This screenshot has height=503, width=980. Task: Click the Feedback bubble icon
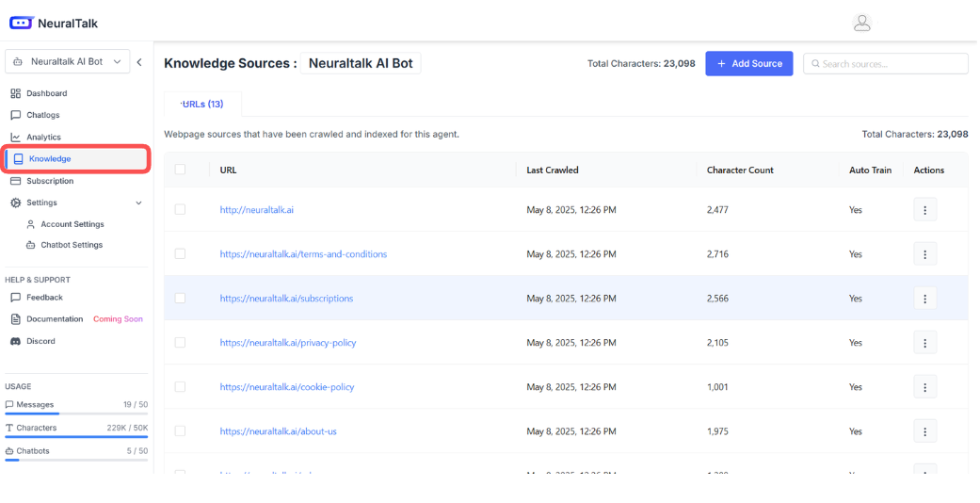click(16, 298)
